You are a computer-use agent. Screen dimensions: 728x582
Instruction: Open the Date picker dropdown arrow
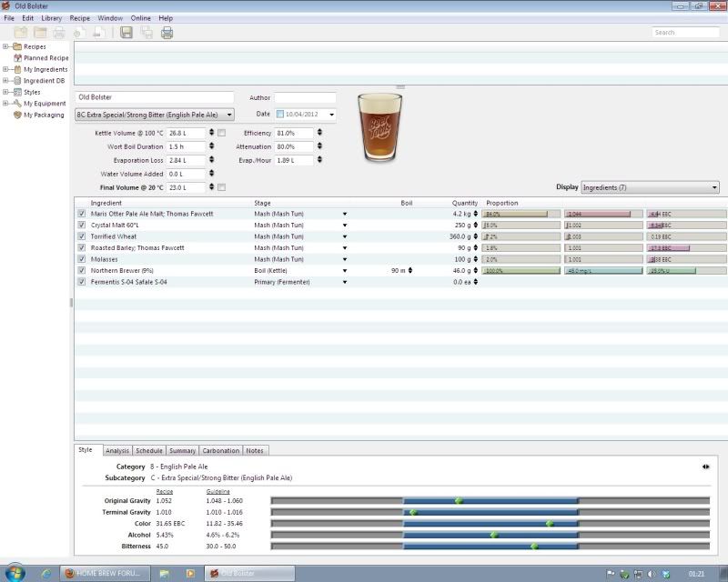331,115
